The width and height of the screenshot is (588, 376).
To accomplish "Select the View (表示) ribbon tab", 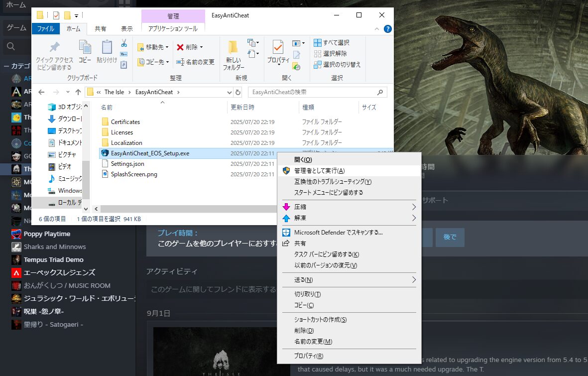I will [x=127, y=28].
